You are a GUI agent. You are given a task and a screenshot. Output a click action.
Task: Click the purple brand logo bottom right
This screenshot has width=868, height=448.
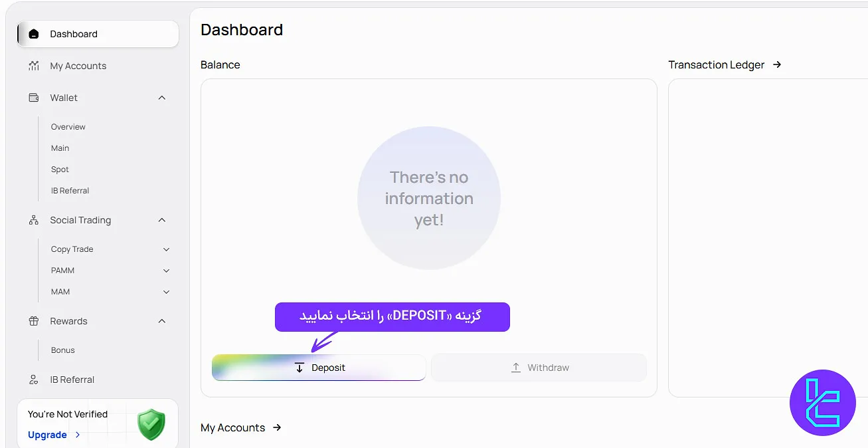(x=823, y=402)
